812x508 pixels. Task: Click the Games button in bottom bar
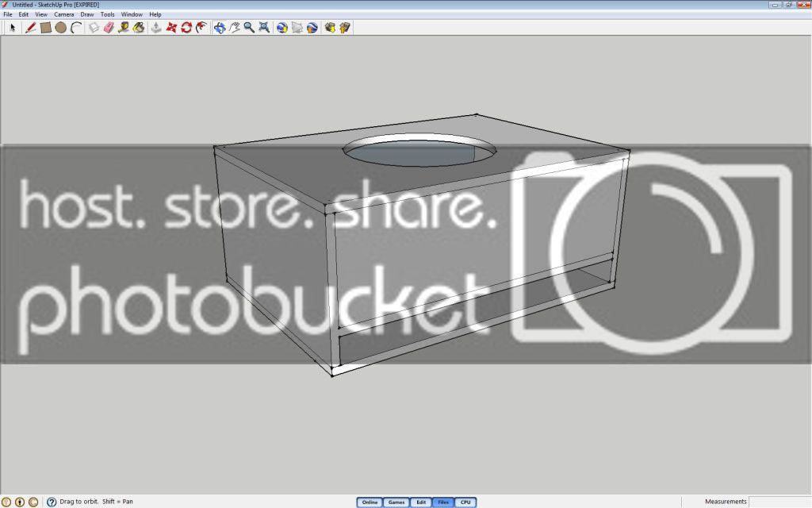click(x=396, y=502)
